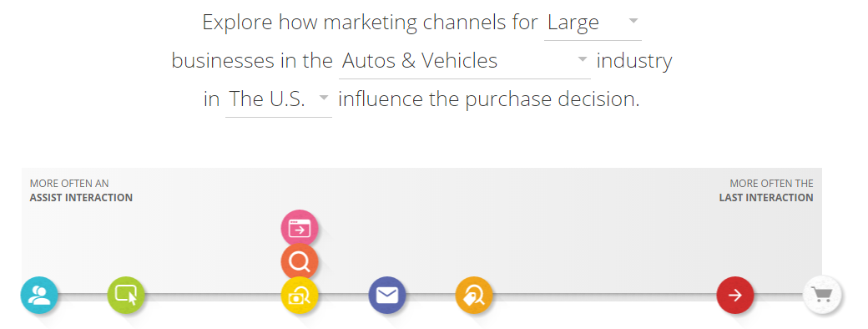868x329 pixels.
Task: Select the teal Social channel people icon
Action: [39, 296]
